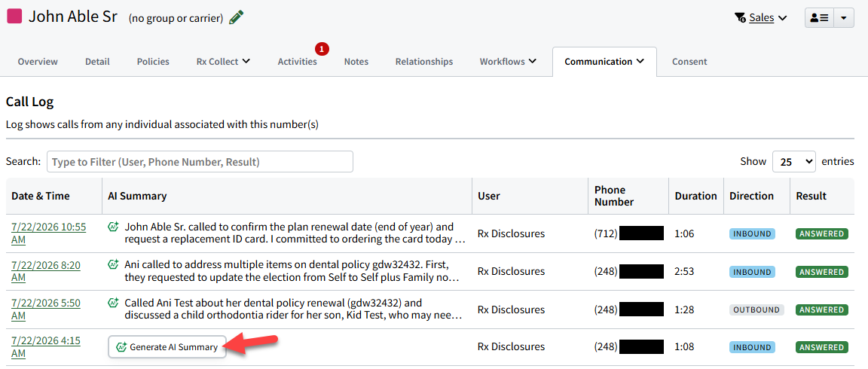Click the 1:08 duration value
The height and width of the screenshot is (369, 868).
coord(684,347)
